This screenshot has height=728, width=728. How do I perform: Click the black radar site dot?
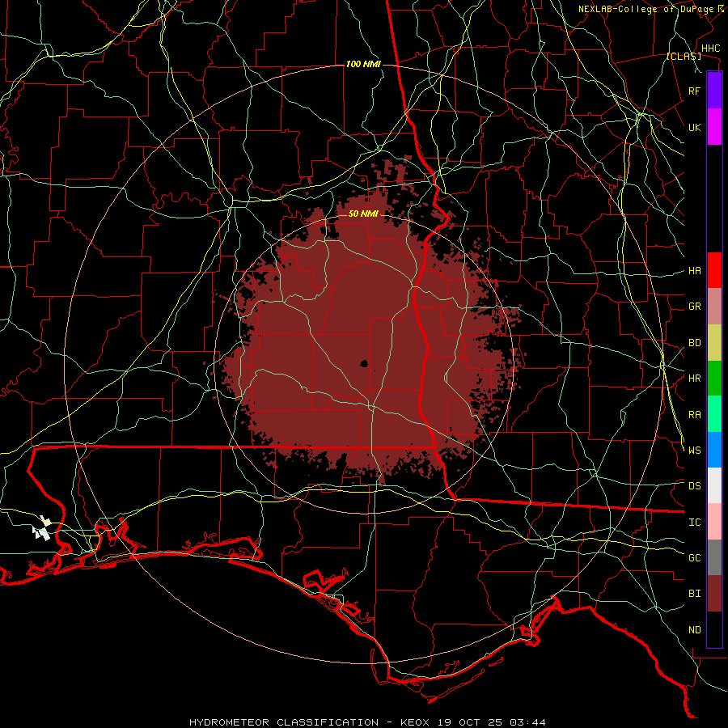[x=363, y=363]
